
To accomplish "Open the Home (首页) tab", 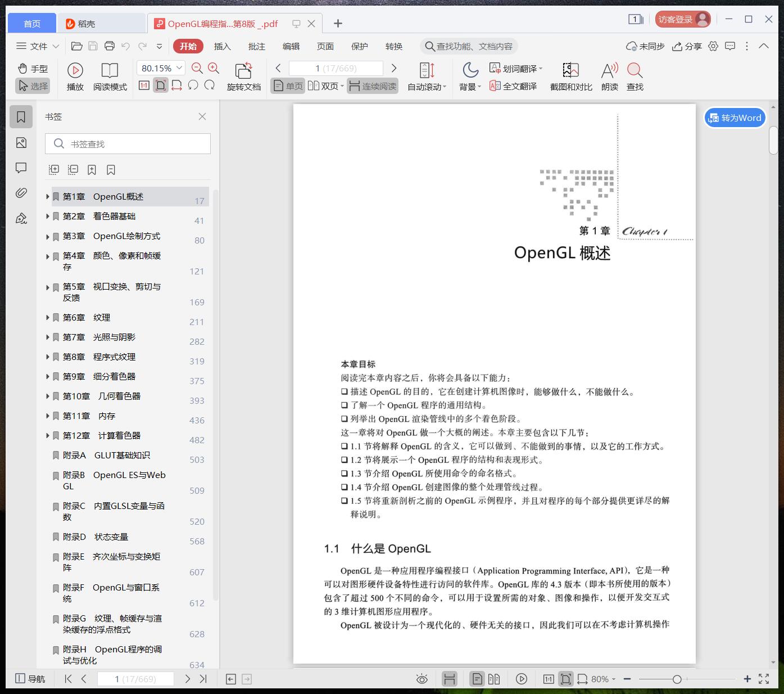I will click(x=32, y=23).
